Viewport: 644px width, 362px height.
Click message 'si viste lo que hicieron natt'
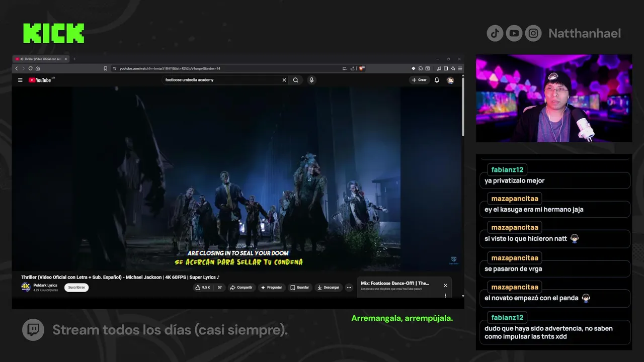tap(526, 239)
